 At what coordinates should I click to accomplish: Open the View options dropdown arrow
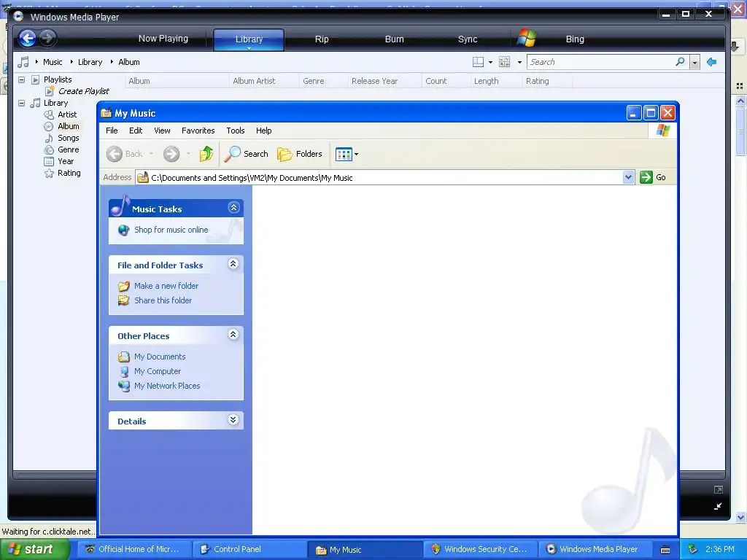519,63
